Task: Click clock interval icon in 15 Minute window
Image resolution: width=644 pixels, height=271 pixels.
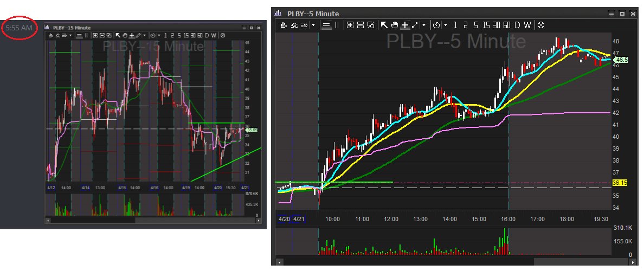Action: click(153, 35)
